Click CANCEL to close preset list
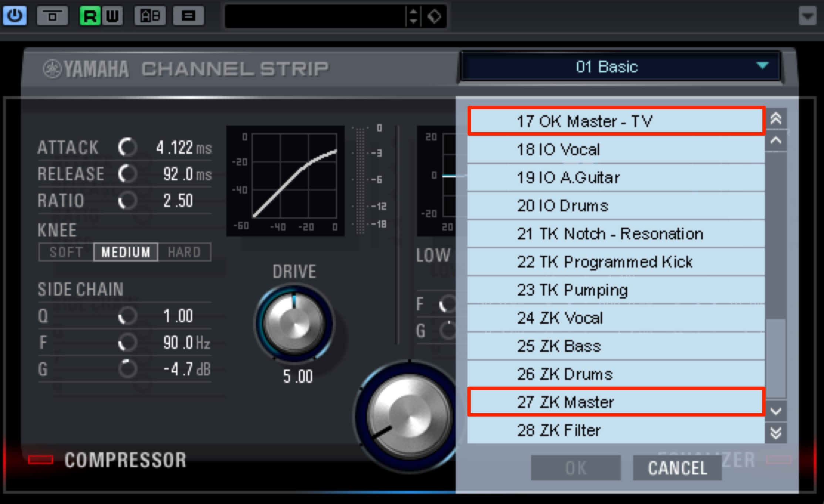Screen dimensions: 824x504 coord(678,468)
